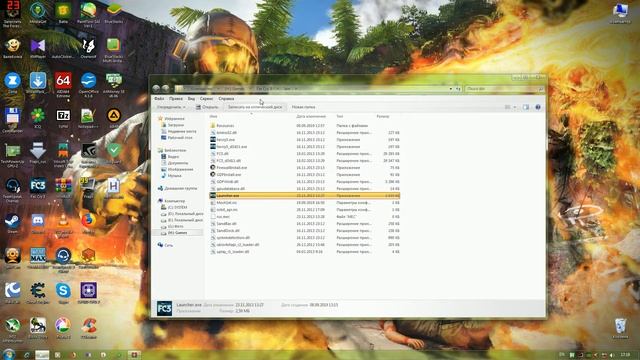This screenshot has height=360, width=640.
Task: Open the AIDA64 Extreme shortcut
Action: [63, 84]
